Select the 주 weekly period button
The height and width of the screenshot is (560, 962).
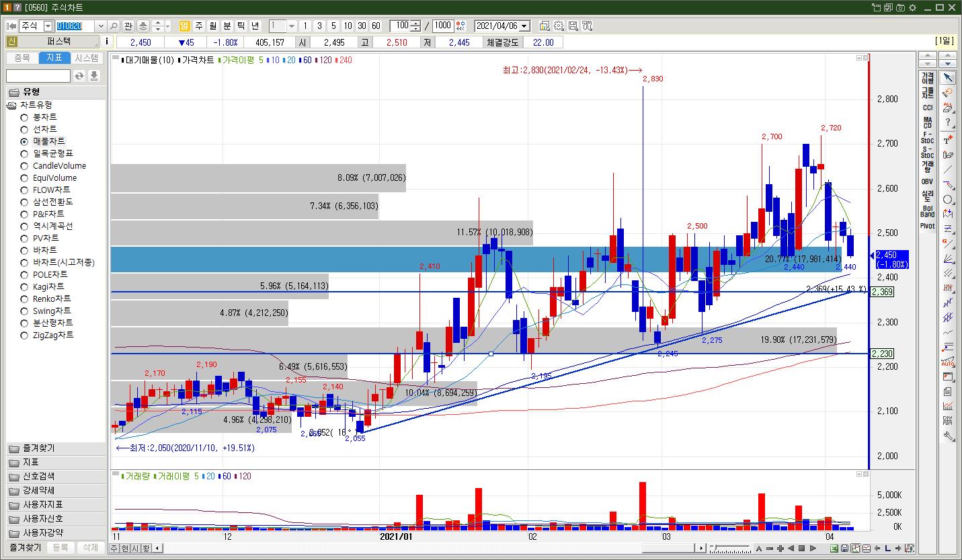(199, 26)
